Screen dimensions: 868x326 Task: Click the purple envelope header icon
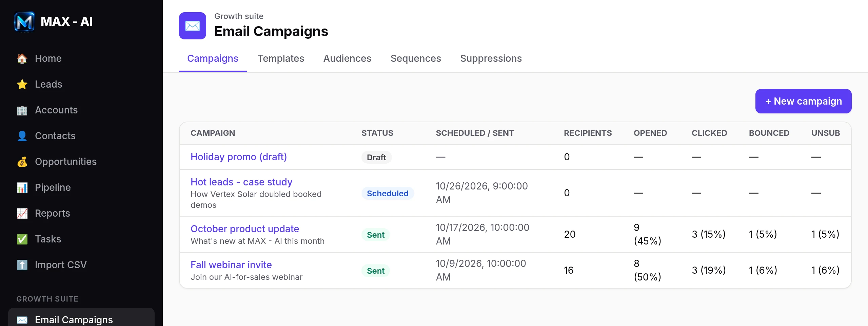[x=193, y=26]
